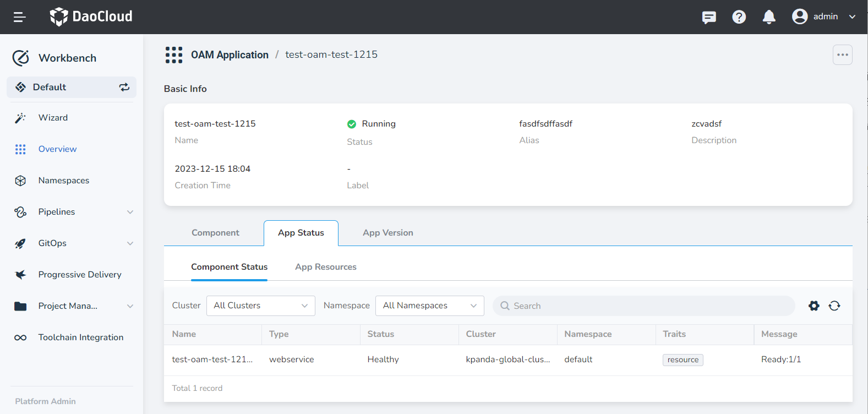Click the hamburger menu icon
This screenshot has height=414, width=868.
click(x=20, y=17)
